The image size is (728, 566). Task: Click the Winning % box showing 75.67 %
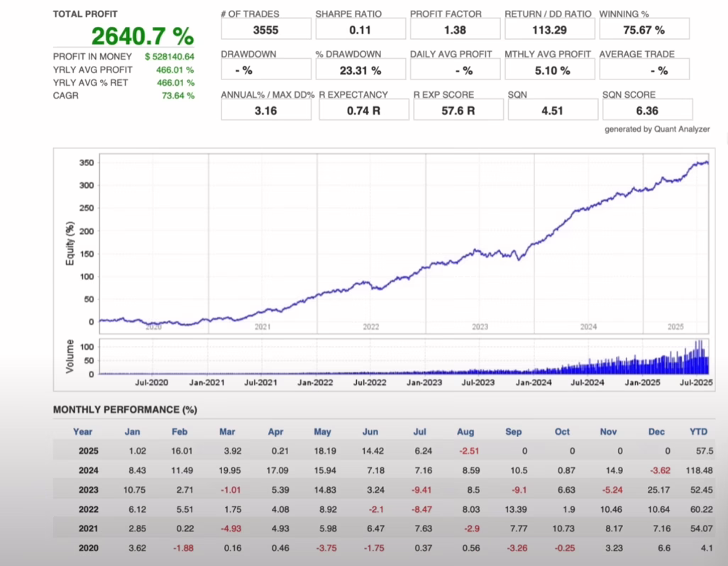644,30
